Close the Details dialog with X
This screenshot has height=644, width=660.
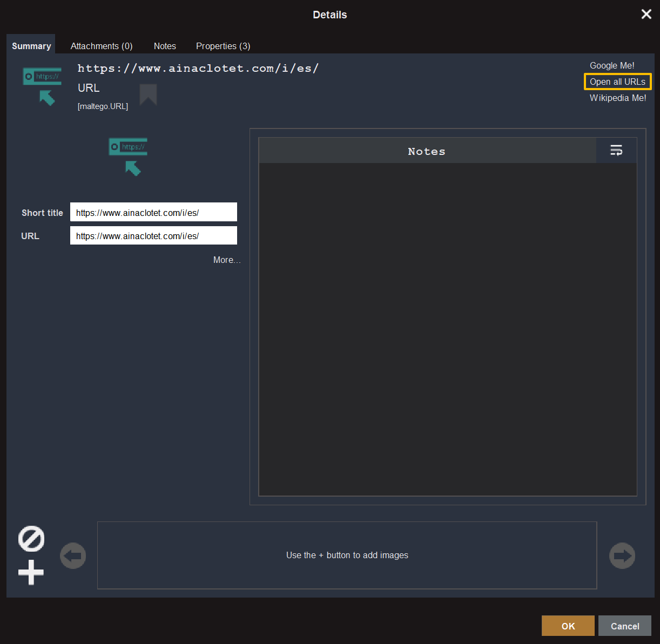pos(646,14)
